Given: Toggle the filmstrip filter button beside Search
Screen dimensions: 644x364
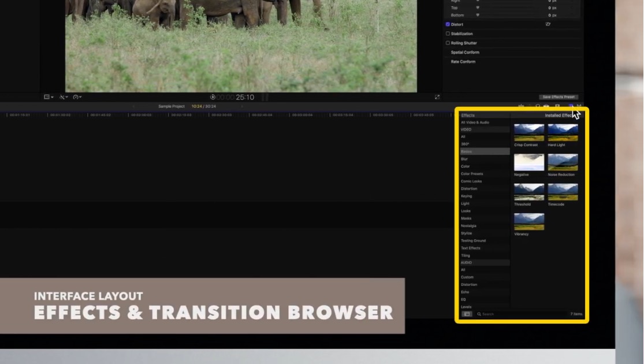Looking at the screenshot, I should click(x=467, y=314).
